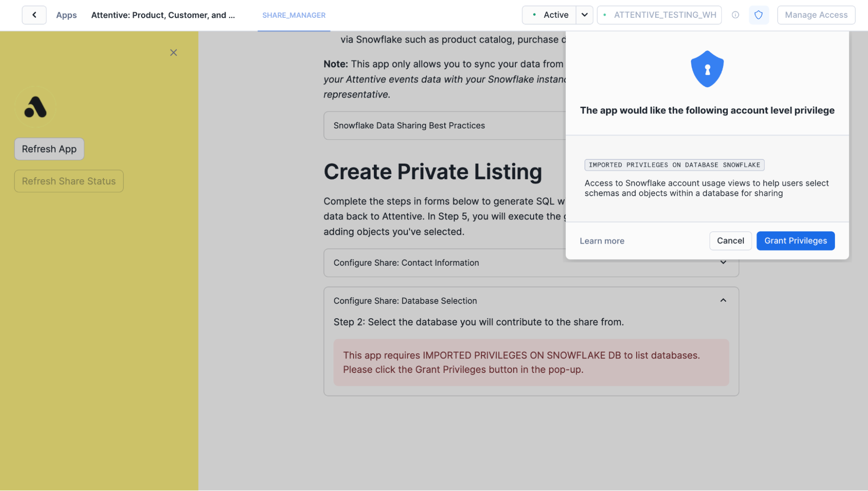
Task: Open the ATTENTIVE_TESTING_WH warehouse selector
Action: point(660,15)
